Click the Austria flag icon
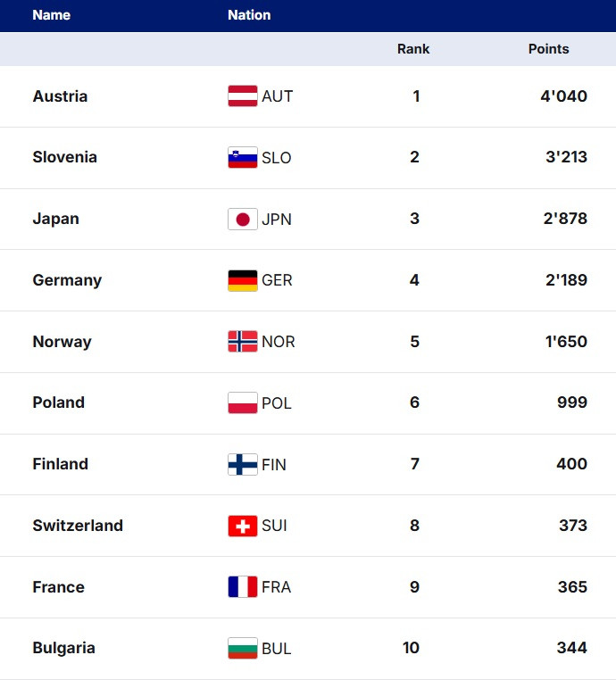 pos(243,96)
